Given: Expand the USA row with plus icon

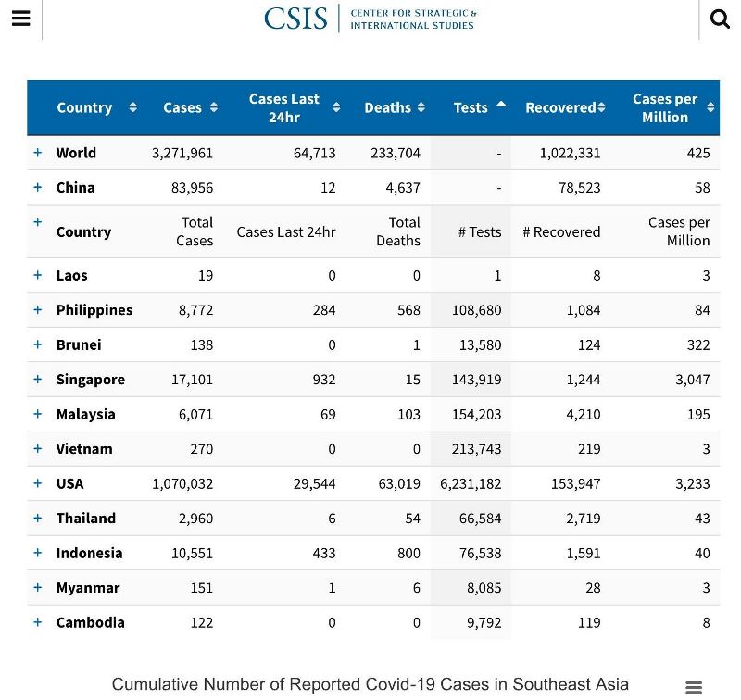Looking at the screenshot, I should [38, 483].
